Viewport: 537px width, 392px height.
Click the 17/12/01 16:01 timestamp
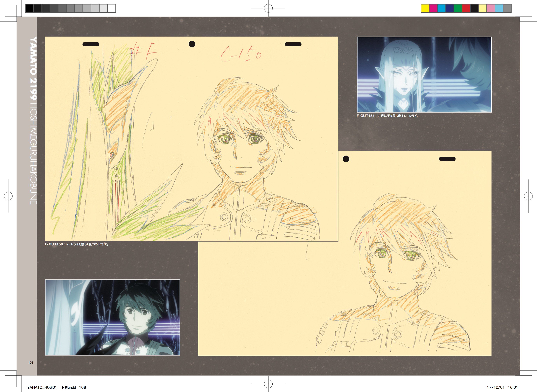click(x=502, y=387)
